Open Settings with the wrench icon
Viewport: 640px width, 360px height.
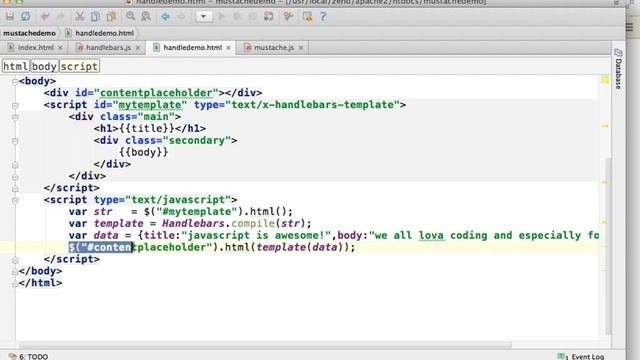click(288, 16)
